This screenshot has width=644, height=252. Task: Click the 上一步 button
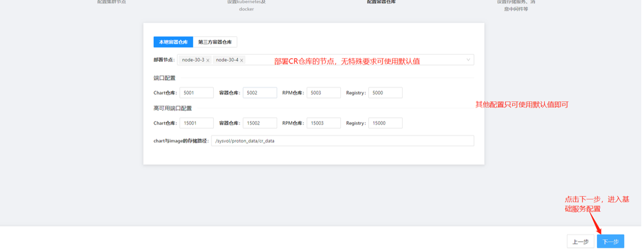click(580, 241)
